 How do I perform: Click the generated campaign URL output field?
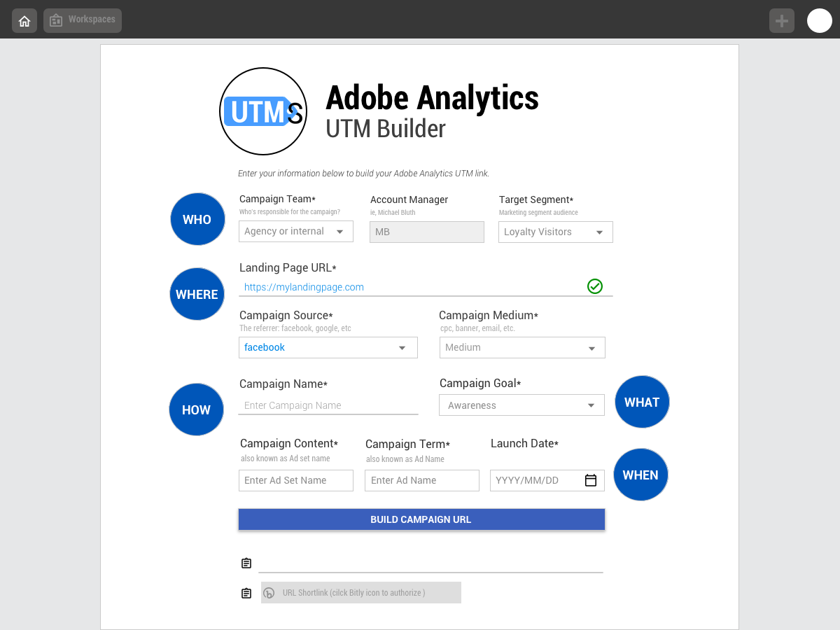[430, 563]
